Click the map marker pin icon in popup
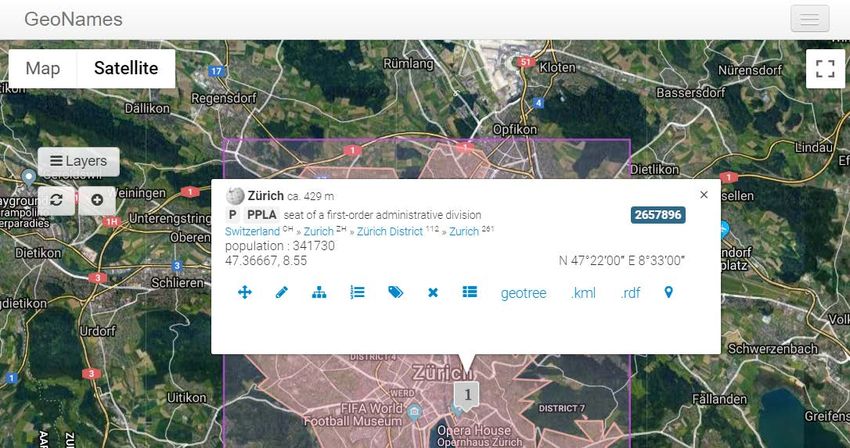850x448 pixels. coord(668,292)
